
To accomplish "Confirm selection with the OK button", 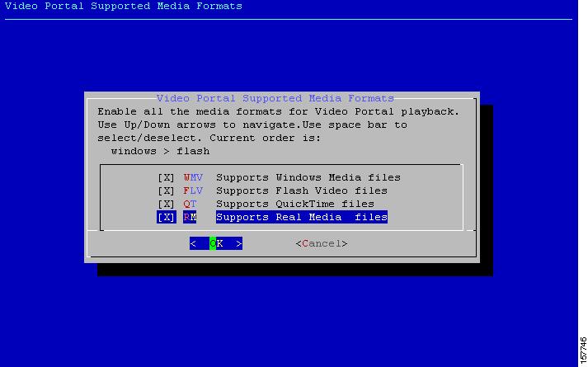I will tap(216, 243).
